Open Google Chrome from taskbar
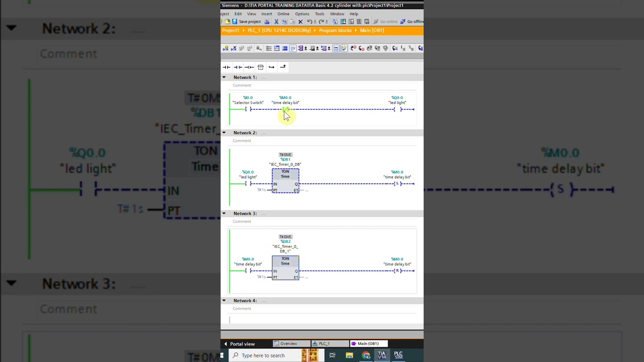The height and width of the screenshot is (362, 644). [366, 355]
